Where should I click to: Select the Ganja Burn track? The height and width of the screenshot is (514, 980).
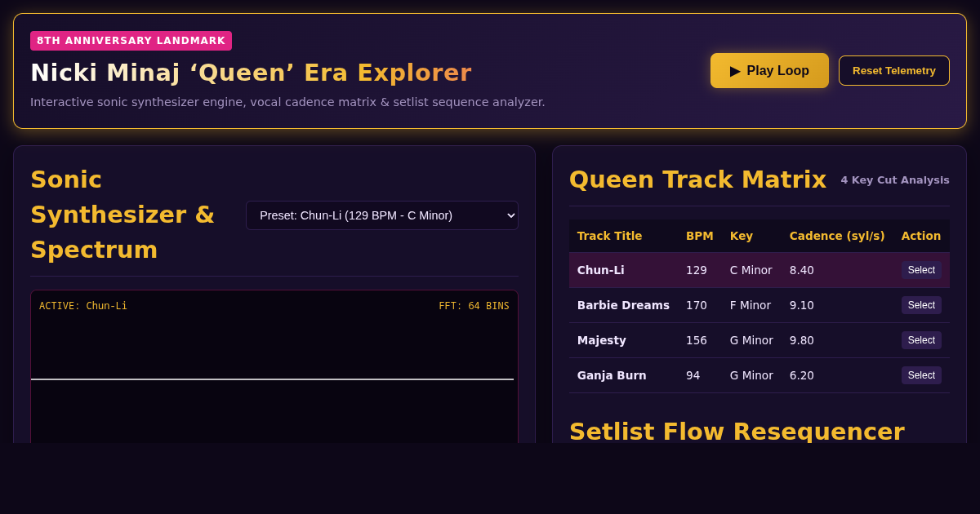point(921,375)
